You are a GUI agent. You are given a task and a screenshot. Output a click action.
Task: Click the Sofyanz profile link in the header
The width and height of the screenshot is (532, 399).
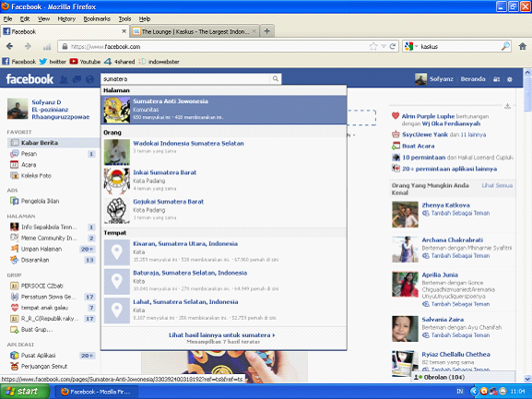tap(441, 79)
